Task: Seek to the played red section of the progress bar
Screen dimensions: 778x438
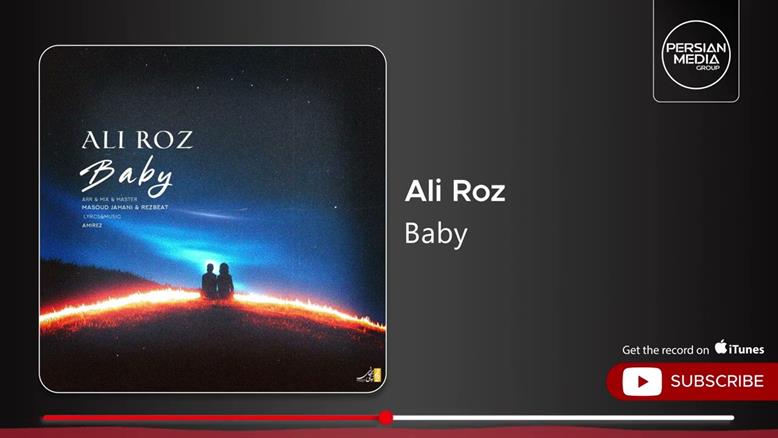Action: (211, 418)
